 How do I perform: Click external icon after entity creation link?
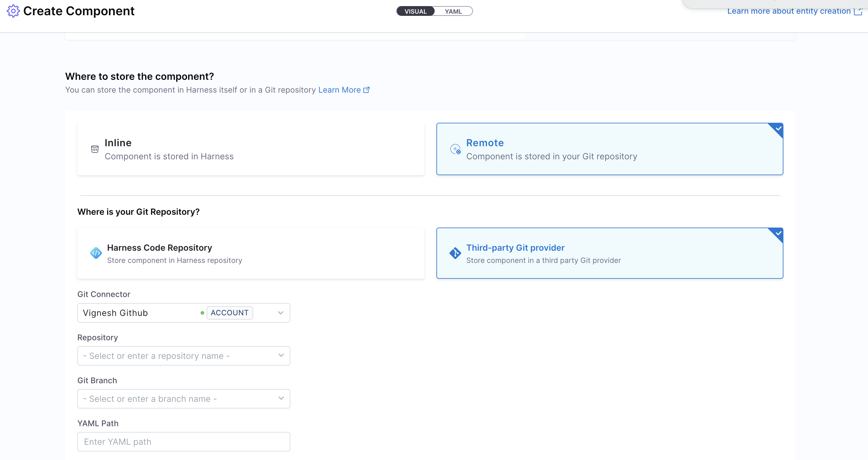[x=858, y=12]
